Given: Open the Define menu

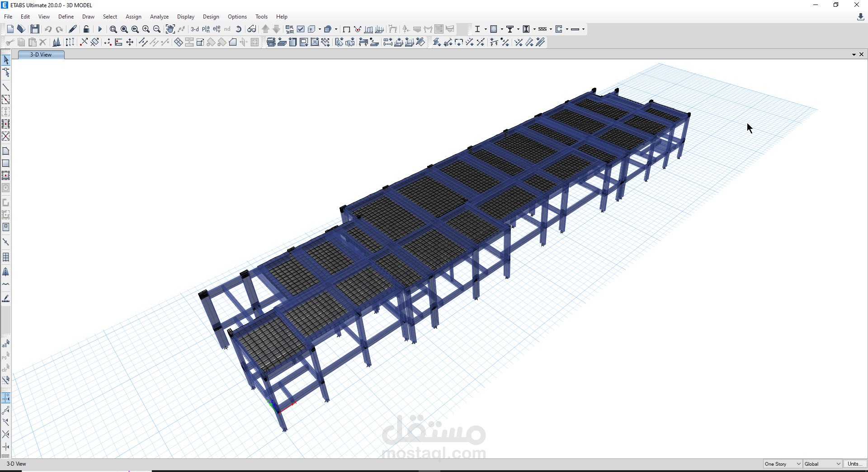Looking at the screenshot, I should pos(66,17).
